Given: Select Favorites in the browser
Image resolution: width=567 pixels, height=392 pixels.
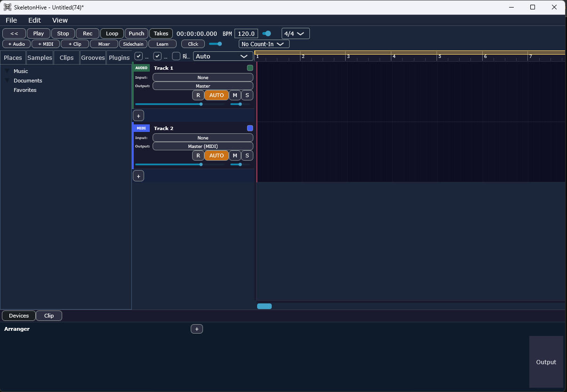Looking at the screenshot, I should click(x=25, y=90).
